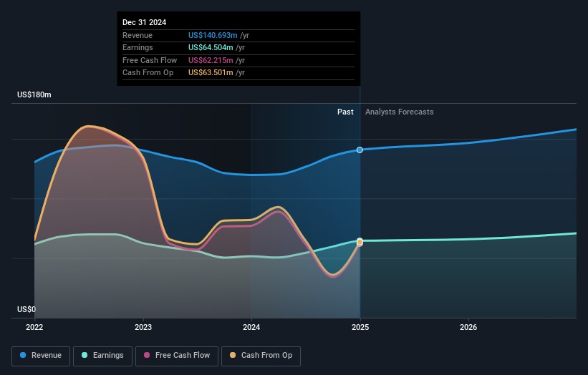
Task: Click the US$180m y-axis label
Action: tap(34, 95)
